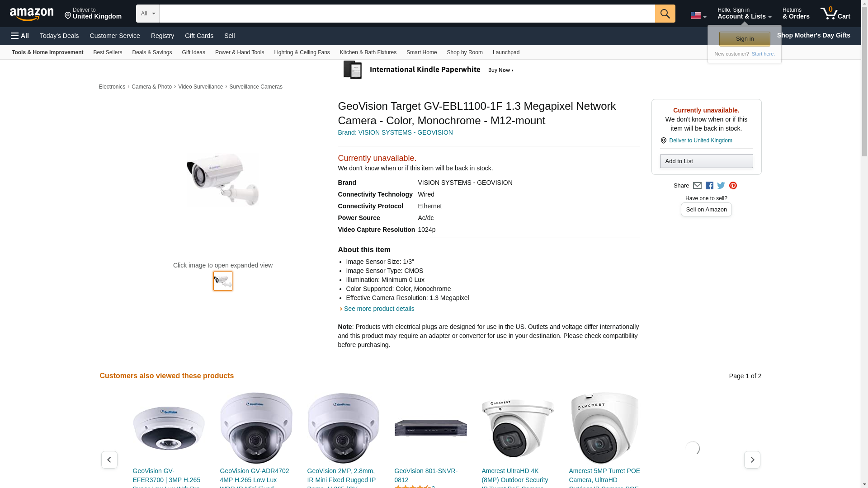
Task: Go back with carousel left arrow
Action: (x=109, y=460)
